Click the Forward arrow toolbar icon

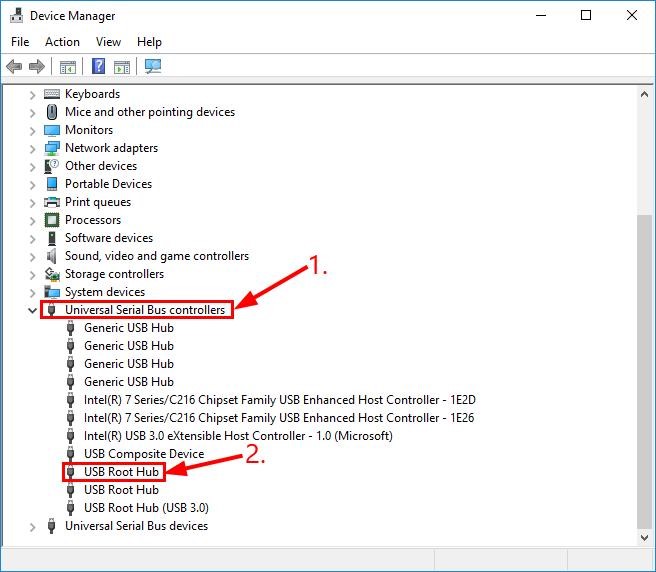coord(36,66)
